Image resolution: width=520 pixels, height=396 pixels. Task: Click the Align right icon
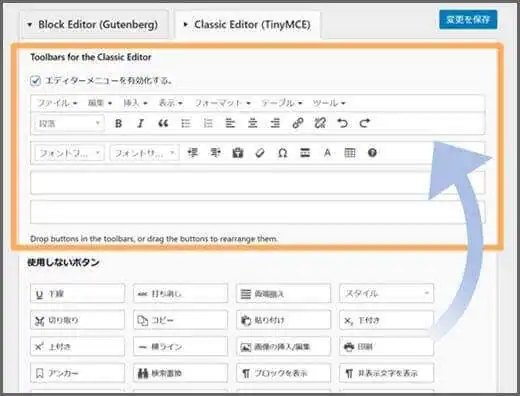pyautogui.click(x=275, y=123)
